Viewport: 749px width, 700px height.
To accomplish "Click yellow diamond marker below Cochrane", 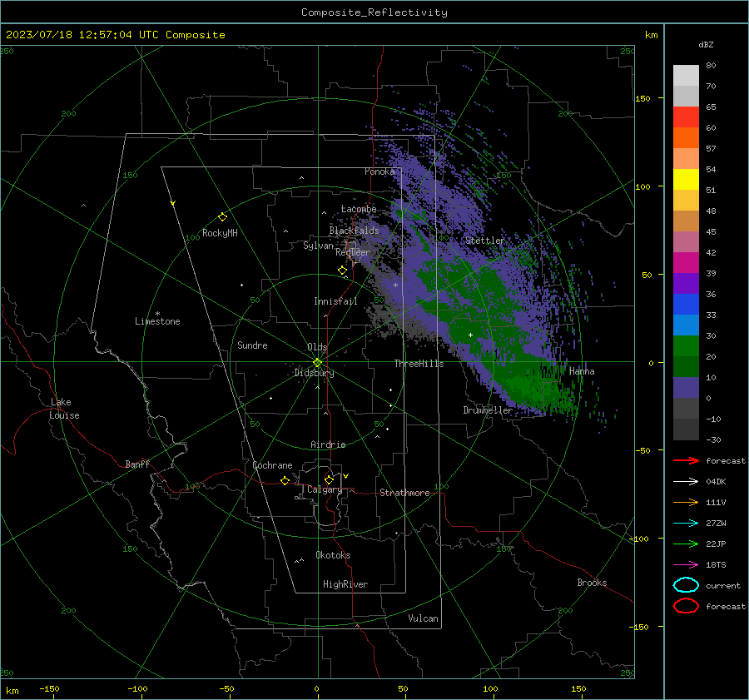I will (x=285, y=481).
